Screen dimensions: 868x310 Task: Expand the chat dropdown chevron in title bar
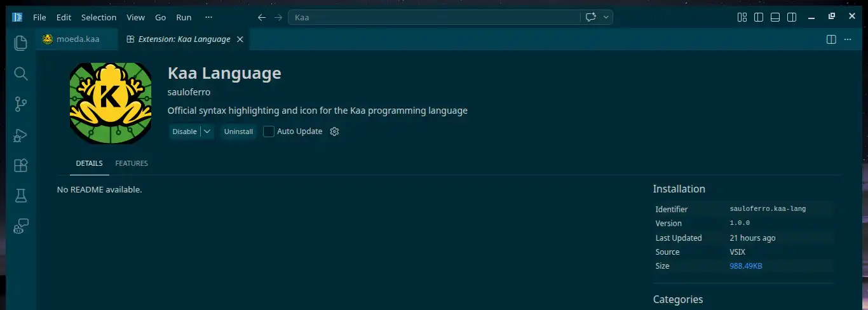[x=606, y=17]
